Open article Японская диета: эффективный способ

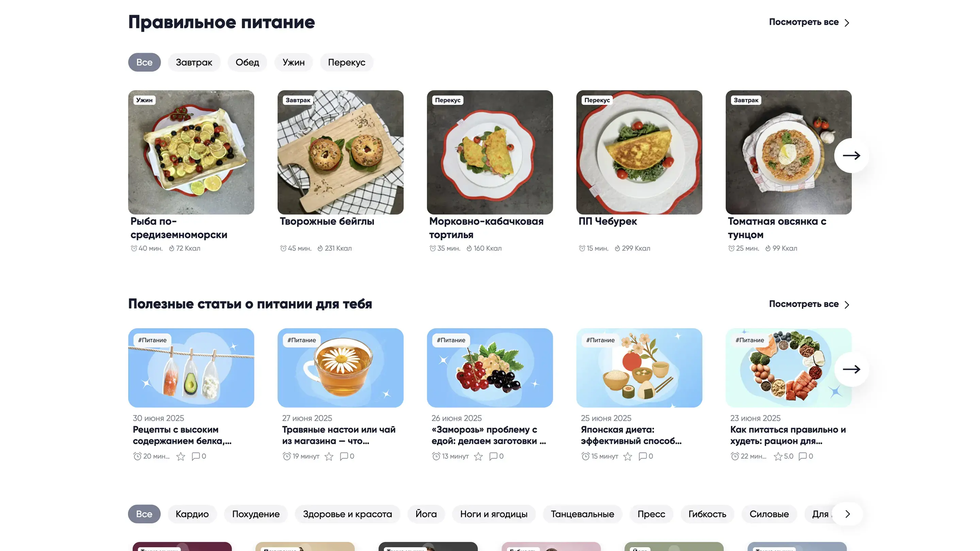(x=631, y=435)
